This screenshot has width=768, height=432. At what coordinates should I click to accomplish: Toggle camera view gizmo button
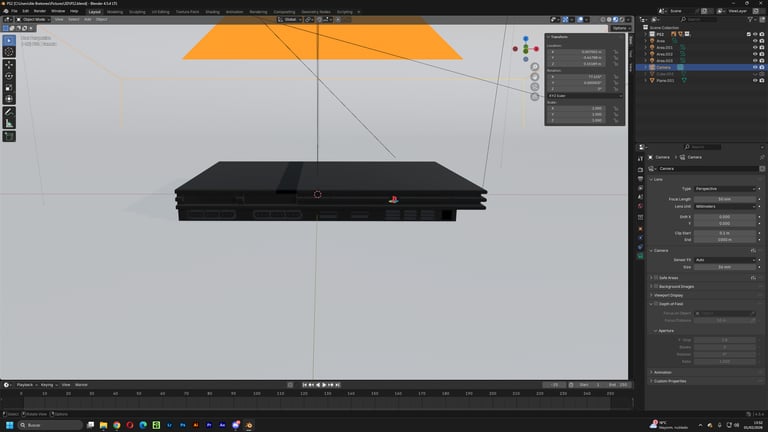pyautogui.click(x=535, y=87)
